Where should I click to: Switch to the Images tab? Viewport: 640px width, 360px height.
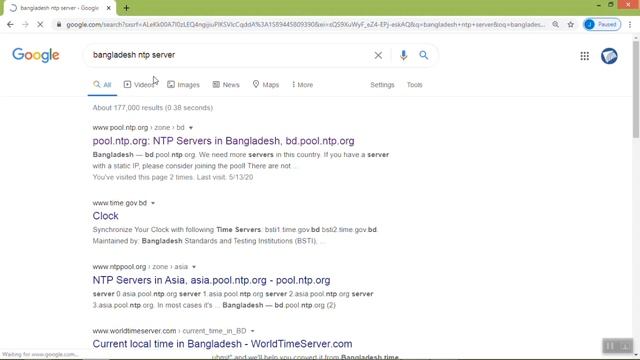183,84
